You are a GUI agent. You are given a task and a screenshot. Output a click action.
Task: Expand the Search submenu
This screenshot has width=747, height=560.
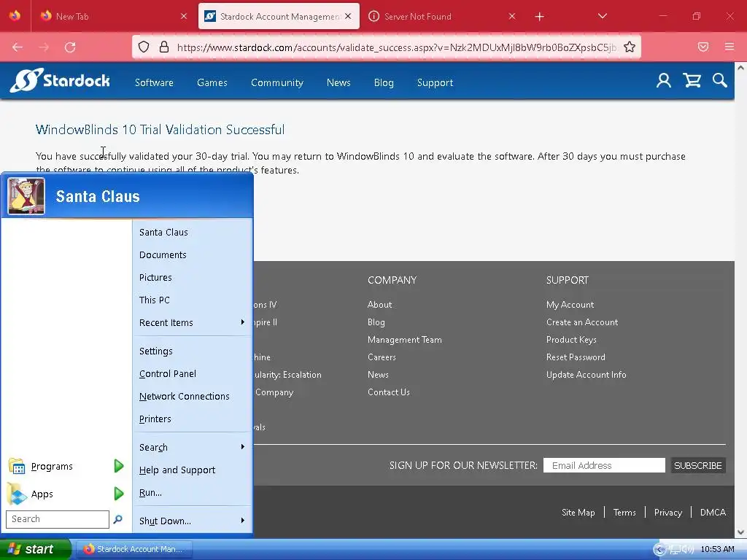[x=242, y=447]
